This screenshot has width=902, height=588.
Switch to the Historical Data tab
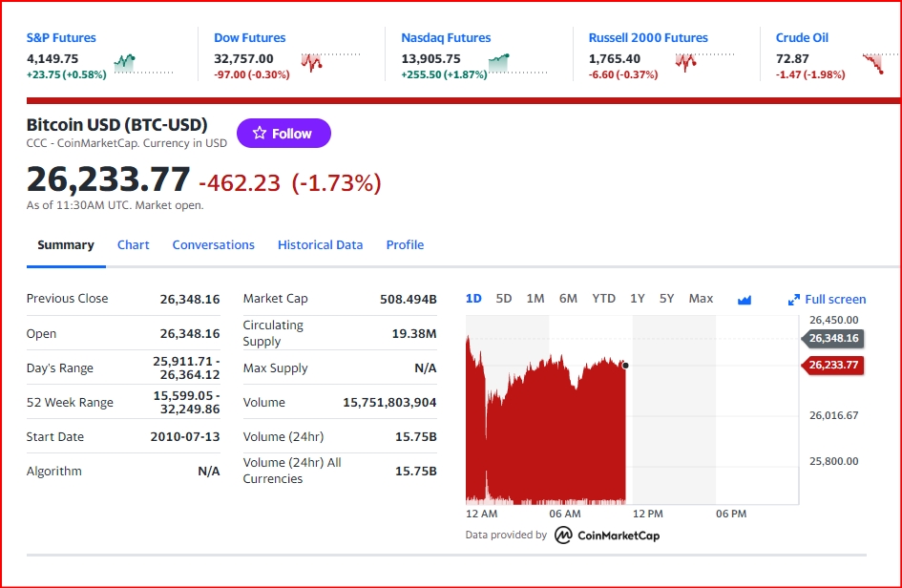tap(321, 245)
